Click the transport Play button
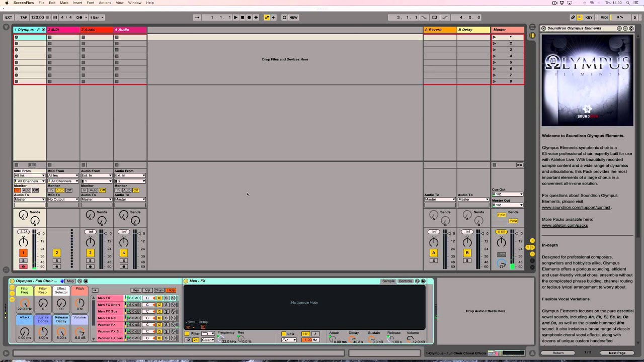This screenshot has height=362, width=644. click(x=235, y=17)
